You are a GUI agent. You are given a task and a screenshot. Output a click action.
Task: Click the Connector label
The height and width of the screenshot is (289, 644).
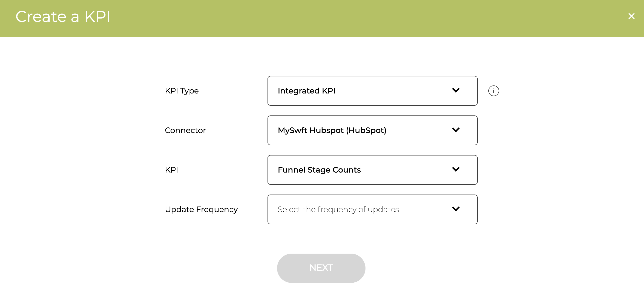pos(185,130)
